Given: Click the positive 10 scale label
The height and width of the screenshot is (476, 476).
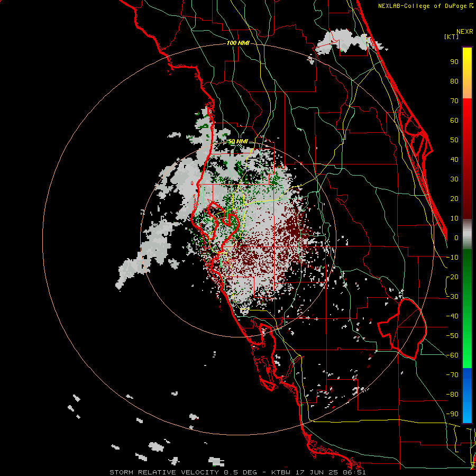Looking at the screenshot, I should 454,218.
